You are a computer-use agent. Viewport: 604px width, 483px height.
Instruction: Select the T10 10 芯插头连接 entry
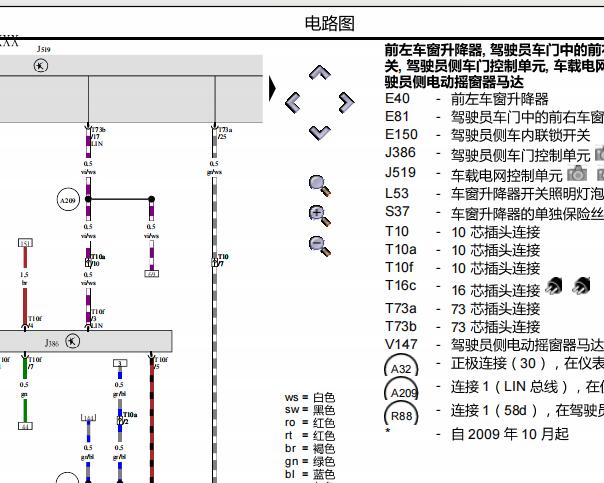(x=463, y=231)
